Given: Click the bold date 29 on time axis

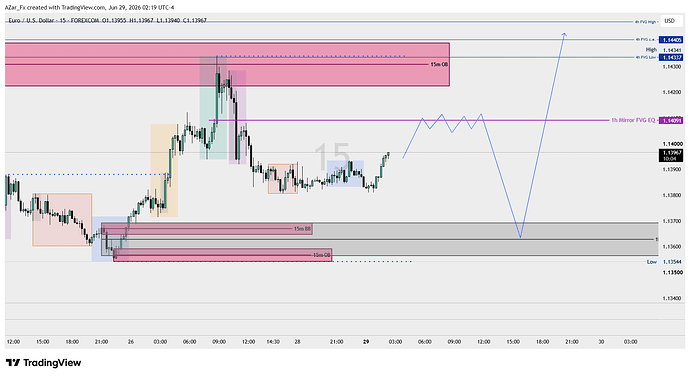Looking at the screenshot, I should pyautogui.click(x=366, y=342).
